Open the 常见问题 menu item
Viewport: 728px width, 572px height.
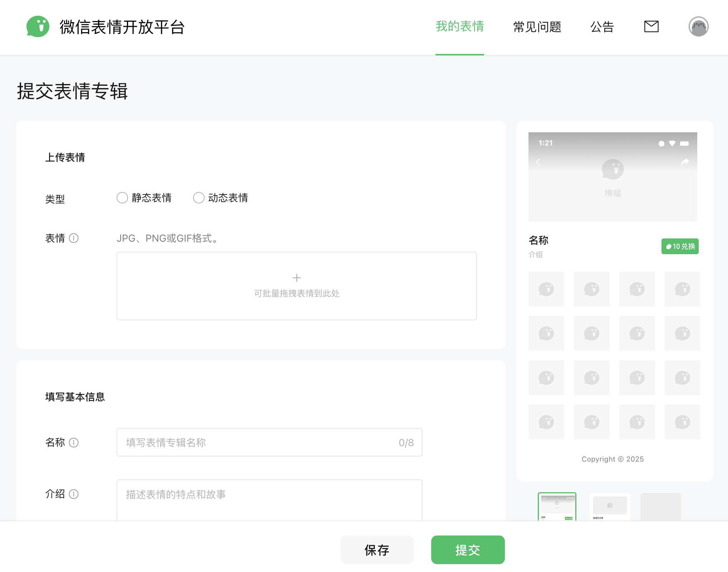click(x=537, y=27)
